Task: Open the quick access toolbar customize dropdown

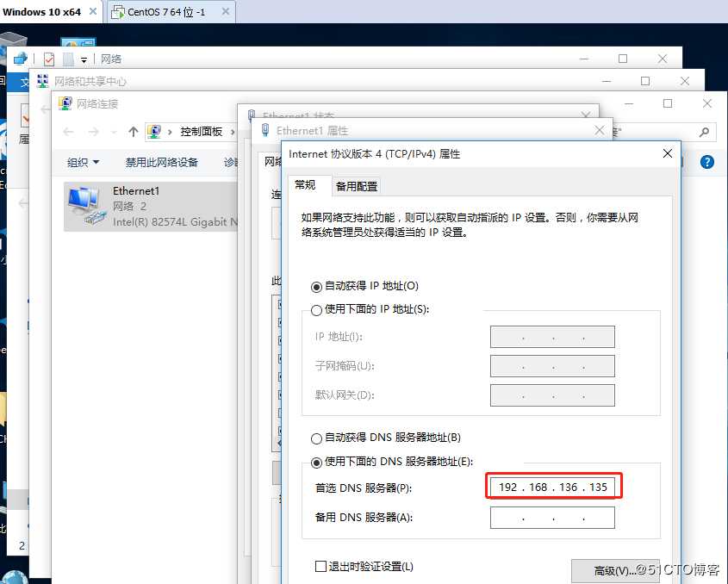Action: point(84,60)
